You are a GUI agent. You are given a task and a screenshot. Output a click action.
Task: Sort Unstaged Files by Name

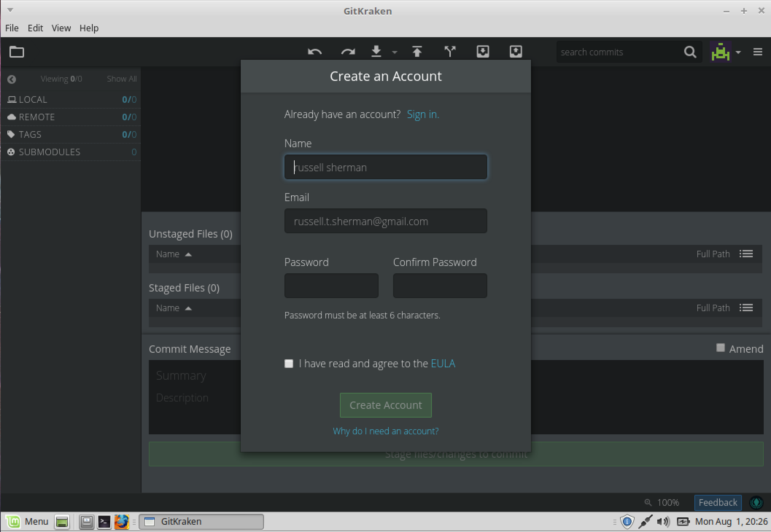(x=174, y=254)
